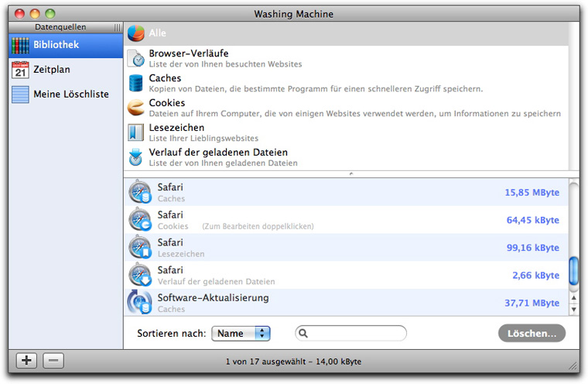Click the Lesezeichen bookmark icon
588x384 pixels.
pos(135,132)
